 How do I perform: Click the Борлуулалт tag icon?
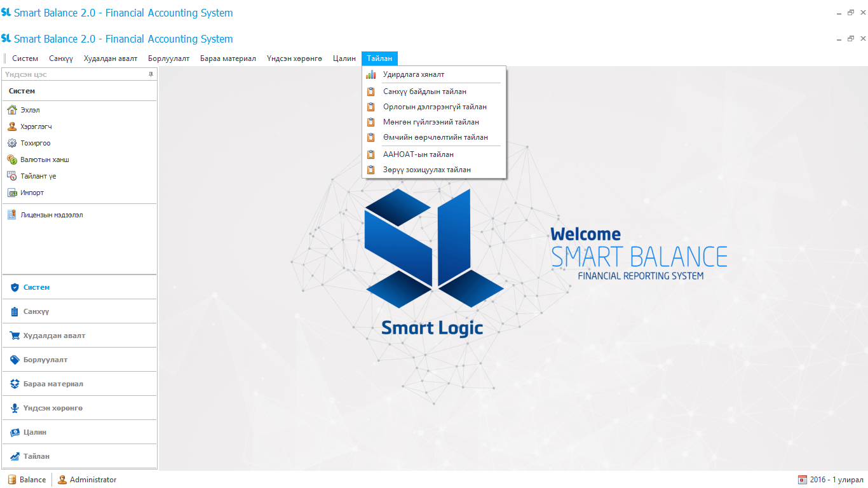15,360
